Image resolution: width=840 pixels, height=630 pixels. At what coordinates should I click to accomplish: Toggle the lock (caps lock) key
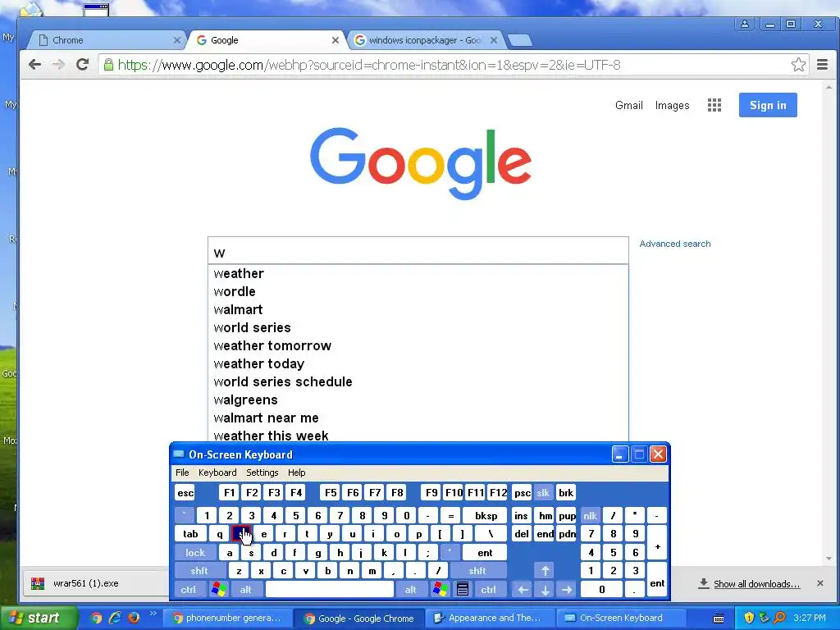(195, 552)
